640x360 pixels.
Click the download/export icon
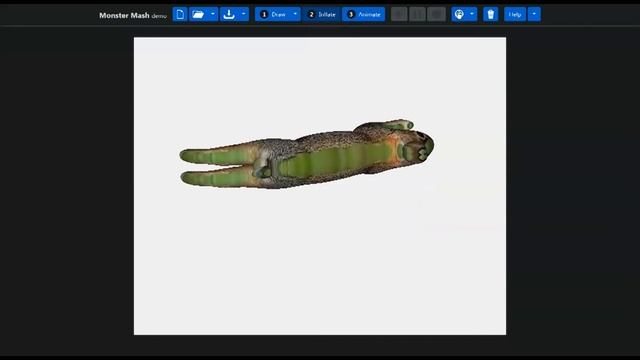[229, 14]
